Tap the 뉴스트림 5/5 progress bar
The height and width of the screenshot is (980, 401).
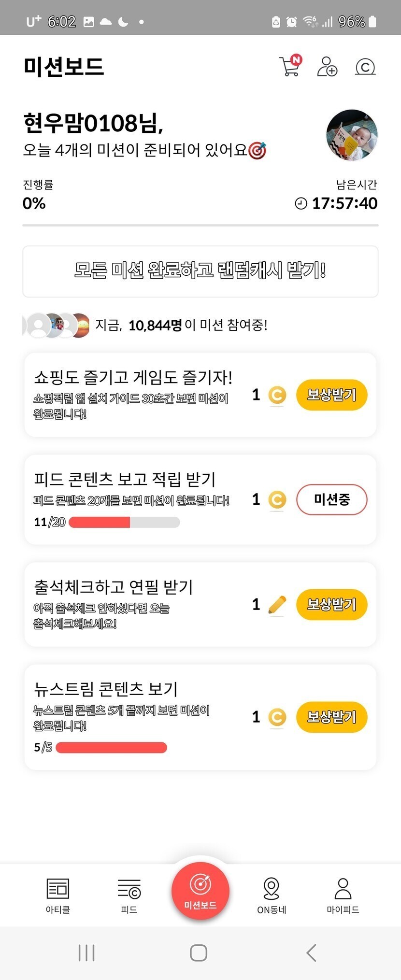(x=111, y=748)
